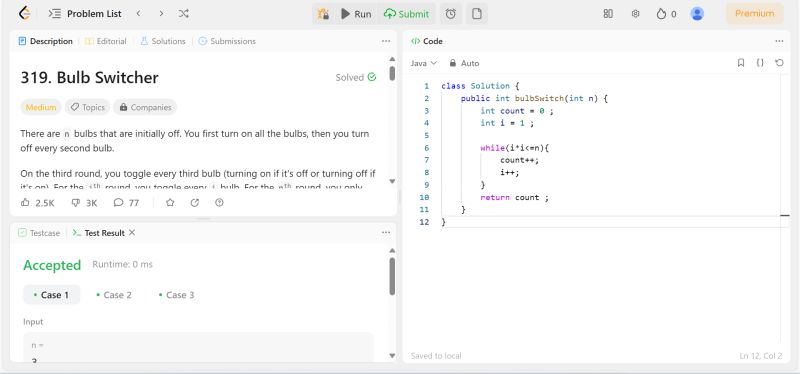
Task: Expand the Topics tag
Action: pos(87,107)
